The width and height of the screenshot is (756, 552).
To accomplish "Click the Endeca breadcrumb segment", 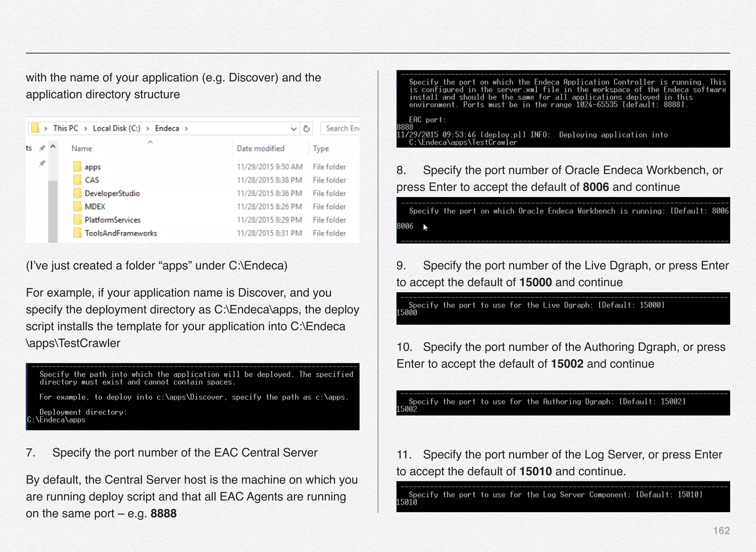I will (x=167, y=128).
